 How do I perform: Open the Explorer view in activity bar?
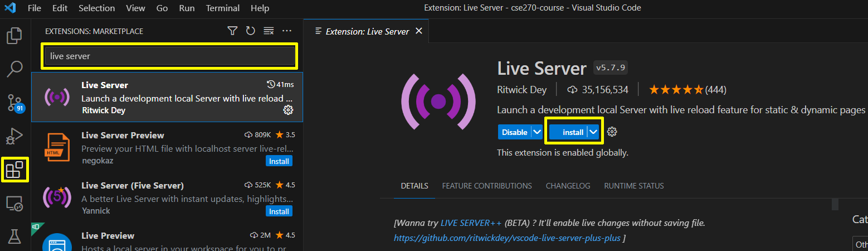tap(14, 36)
